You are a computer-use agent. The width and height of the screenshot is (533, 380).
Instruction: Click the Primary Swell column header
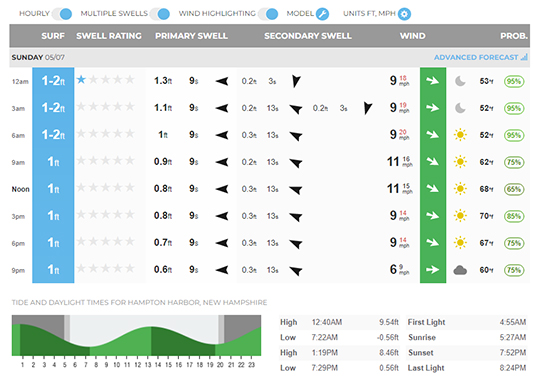pyautogui.click(x=191, y=36)
